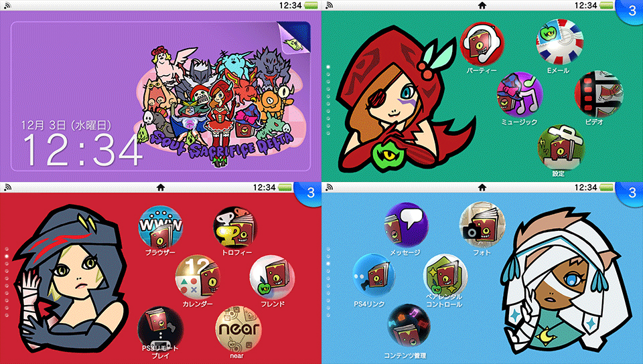Open the near app bubble
This screenshot has height=364, width=643.
[238, 329]
